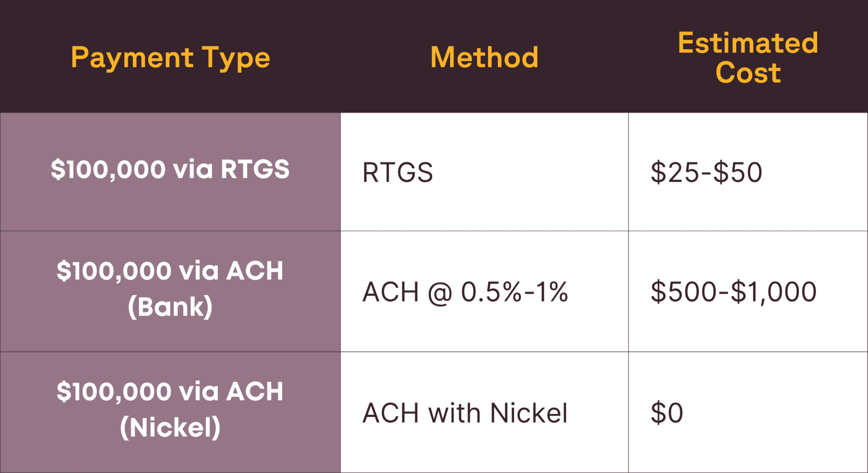
Task: Click the word Nickel in Method column
Action: pos(529,413)
